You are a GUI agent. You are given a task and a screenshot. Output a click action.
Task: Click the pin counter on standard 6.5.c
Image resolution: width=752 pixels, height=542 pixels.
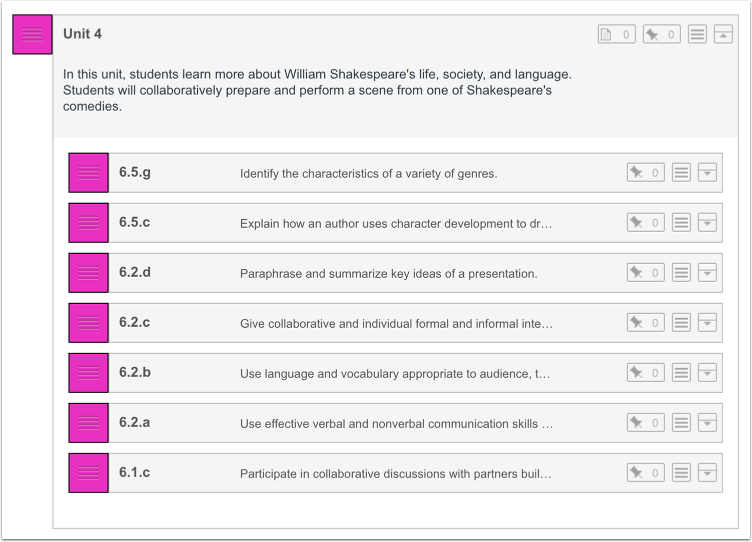[645, 223]
